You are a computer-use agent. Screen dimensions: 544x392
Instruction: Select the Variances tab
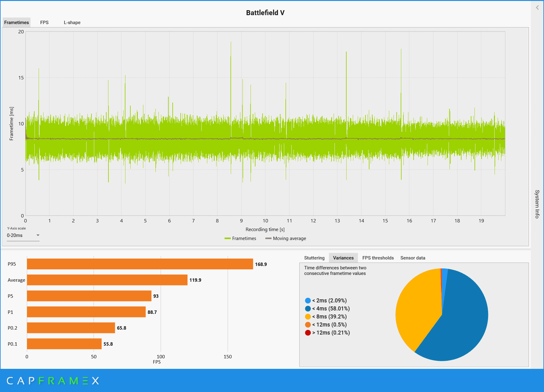[343, 258]
